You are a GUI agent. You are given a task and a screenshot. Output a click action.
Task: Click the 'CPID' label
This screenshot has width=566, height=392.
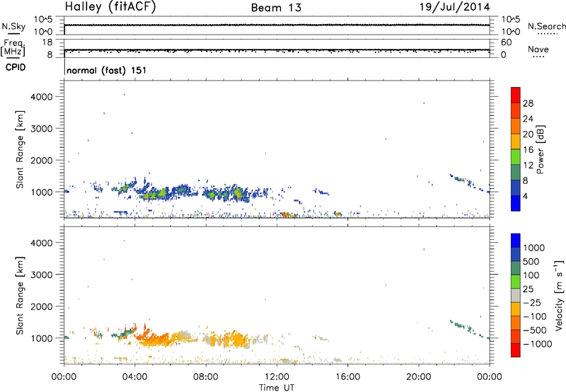(16, 67)
